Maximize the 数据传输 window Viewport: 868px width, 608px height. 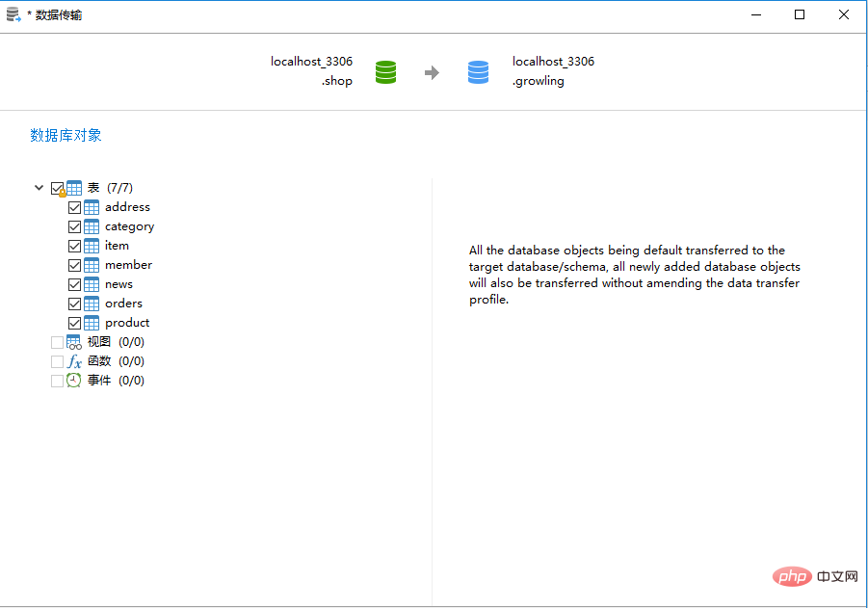800,15
